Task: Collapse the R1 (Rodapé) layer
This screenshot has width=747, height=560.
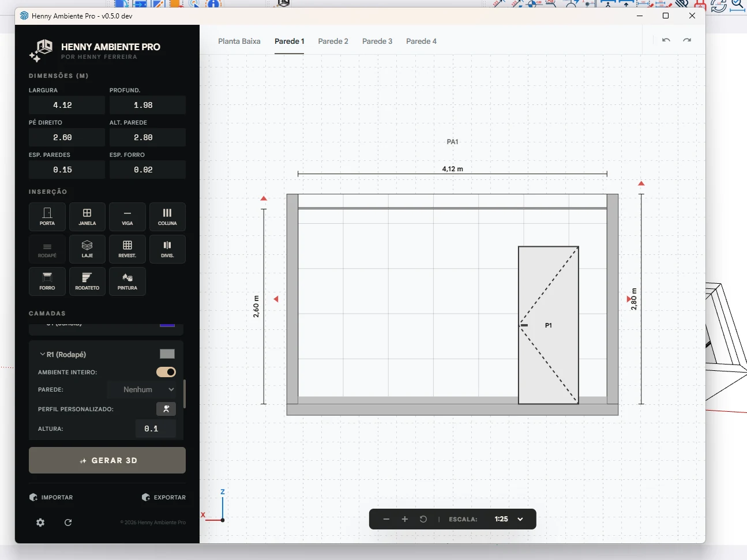Action: (x=43, y=354)
